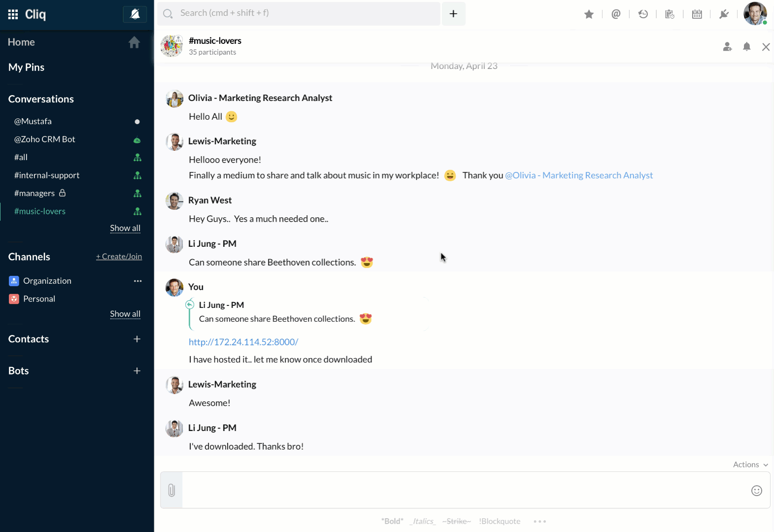Show more formatting options ellipsis
The height and width of the screenshot is (532, 774).
pos(539,521)
